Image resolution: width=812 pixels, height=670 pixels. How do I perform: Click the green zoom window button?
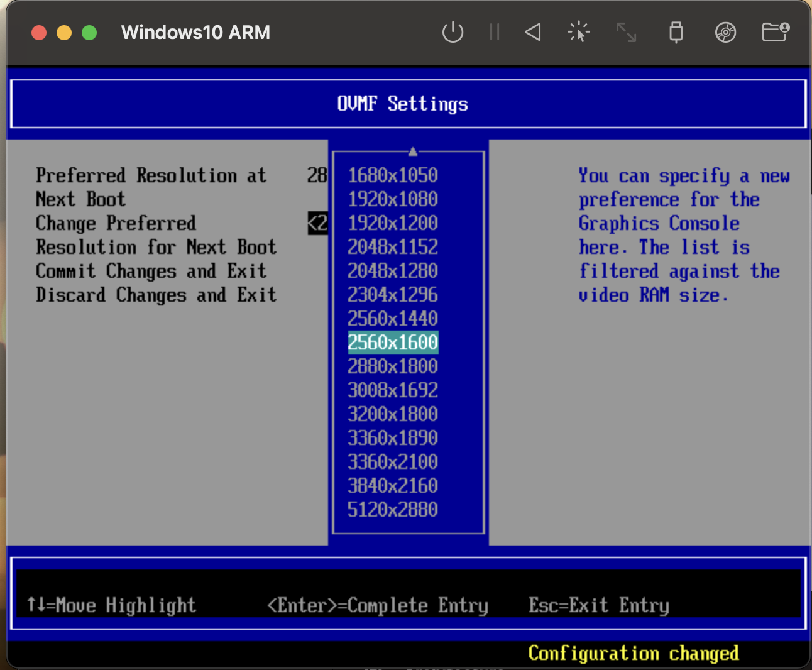point(89,33)
